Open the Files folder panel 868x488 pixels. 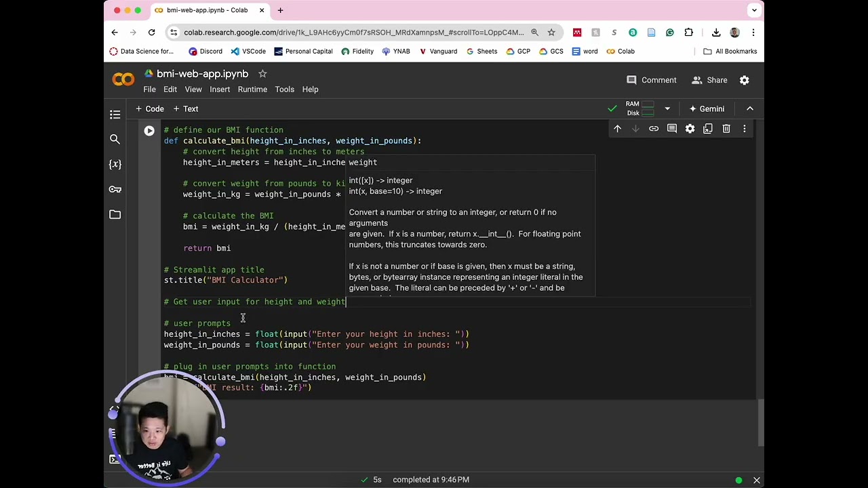click(115, 214)
